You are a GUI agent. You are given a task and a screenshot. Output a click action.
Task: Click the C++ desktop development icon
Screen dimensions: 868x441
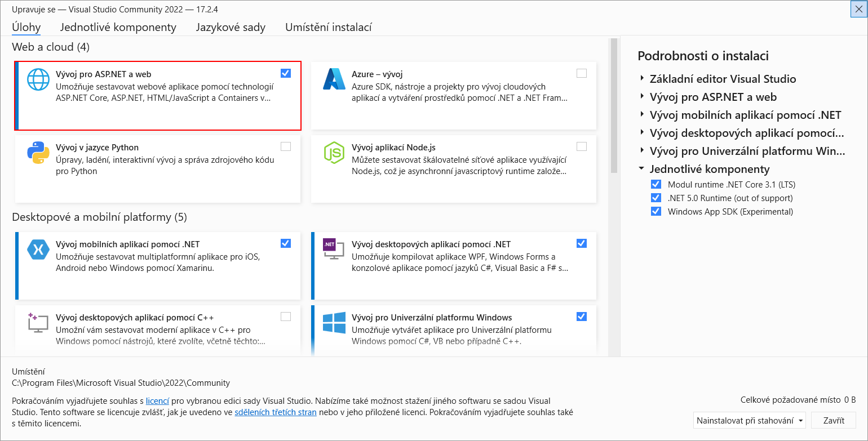tap(38, 323)
